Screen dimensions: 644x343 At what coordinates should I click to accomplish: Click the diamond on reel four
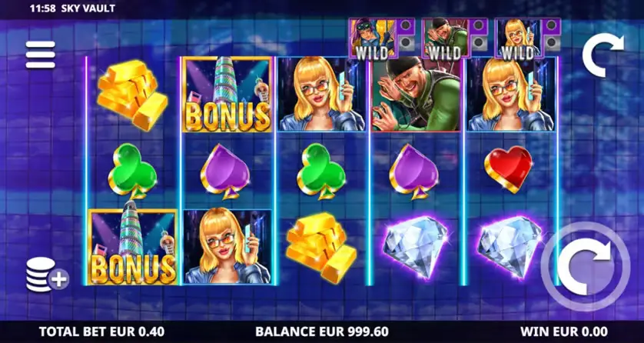coord(416,247)
